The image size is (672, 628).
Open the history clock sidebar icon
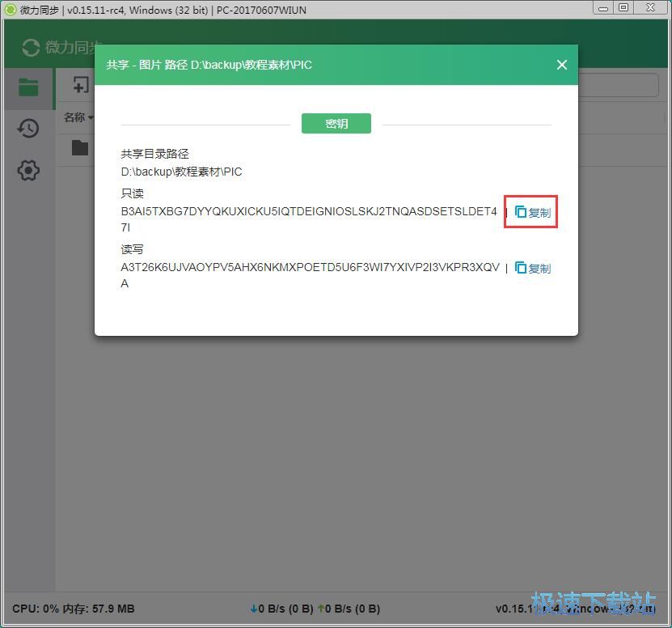(28, 128)
